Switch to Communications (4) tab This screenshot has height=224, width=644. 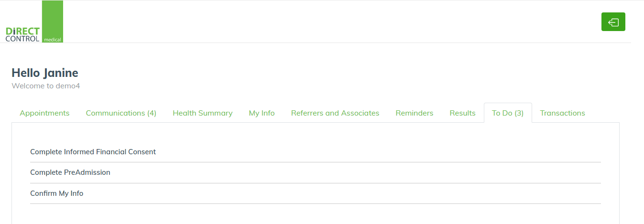pos(121,113)
